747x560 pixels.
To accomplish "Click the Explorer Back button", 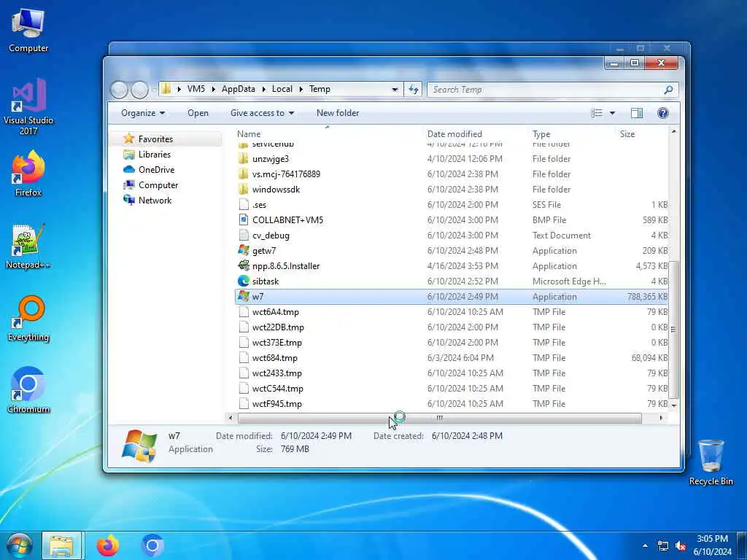I will click(x=120, y=90).
